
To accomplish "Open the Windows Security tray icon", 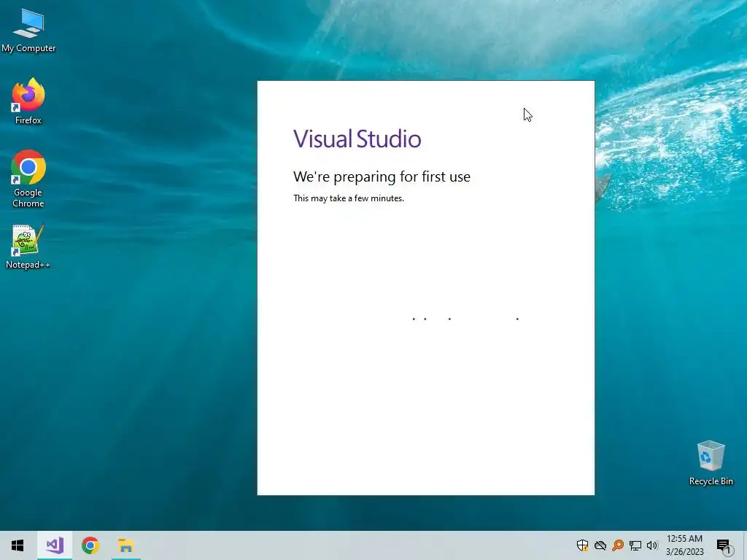I will (582, 545).
